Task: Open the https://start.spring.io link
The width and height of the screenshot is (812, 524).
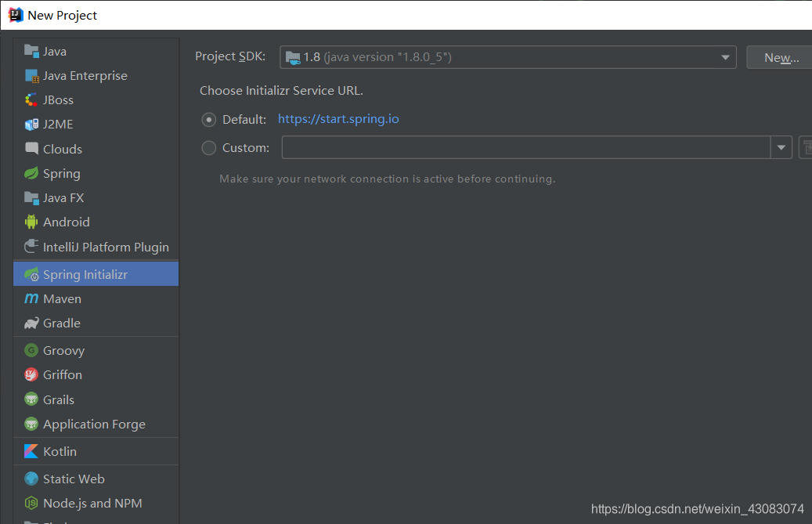Action: [x=339, y=119]
